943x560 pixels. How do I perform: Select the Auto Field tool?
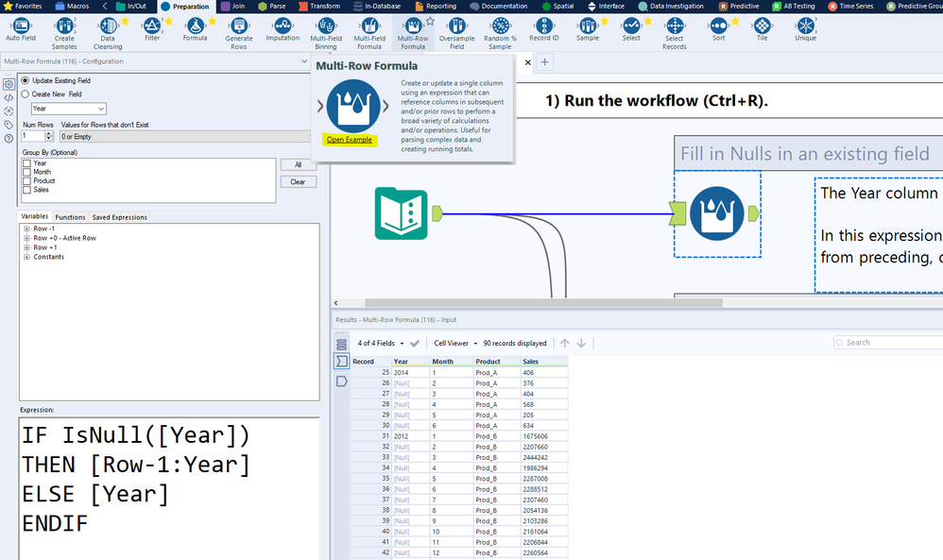pos(21,30)
